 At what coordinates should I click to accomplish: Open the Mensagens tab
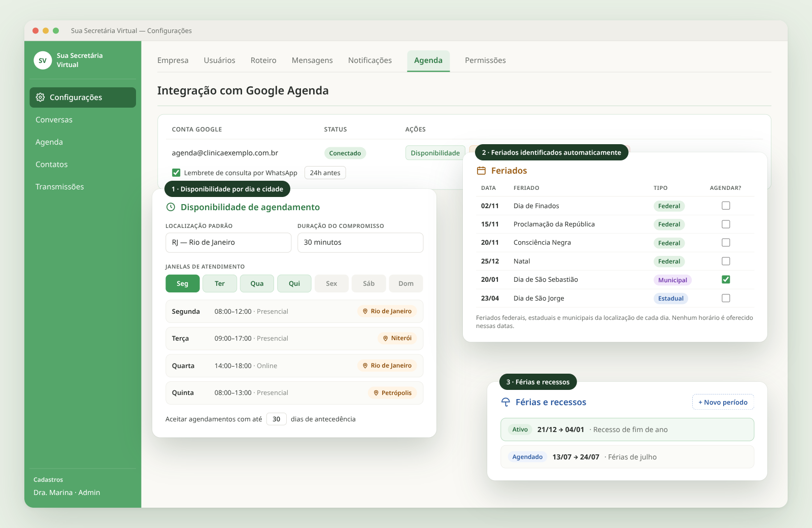tap(312, 60)
